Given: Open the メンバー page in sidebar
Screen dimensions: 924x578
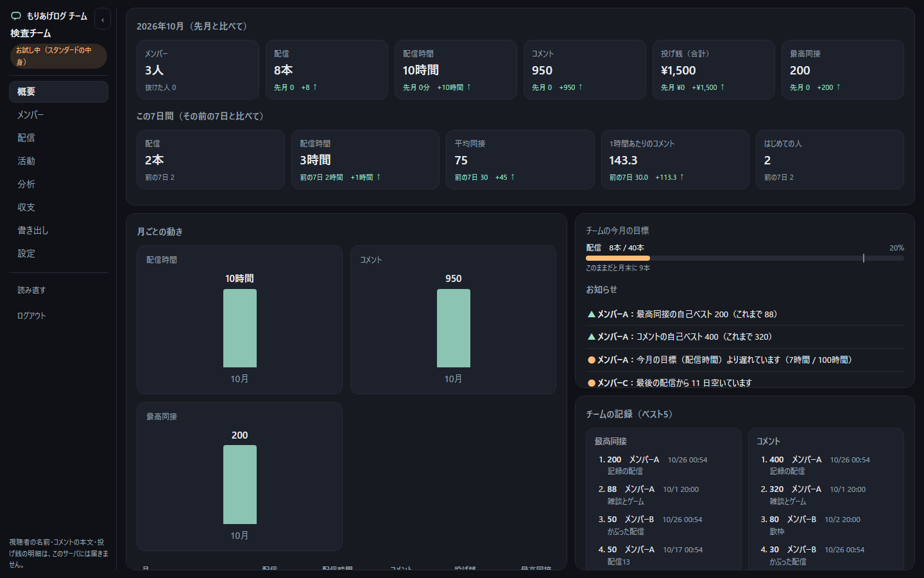Looking at the screenshot, I should click(x=58, y=115).
